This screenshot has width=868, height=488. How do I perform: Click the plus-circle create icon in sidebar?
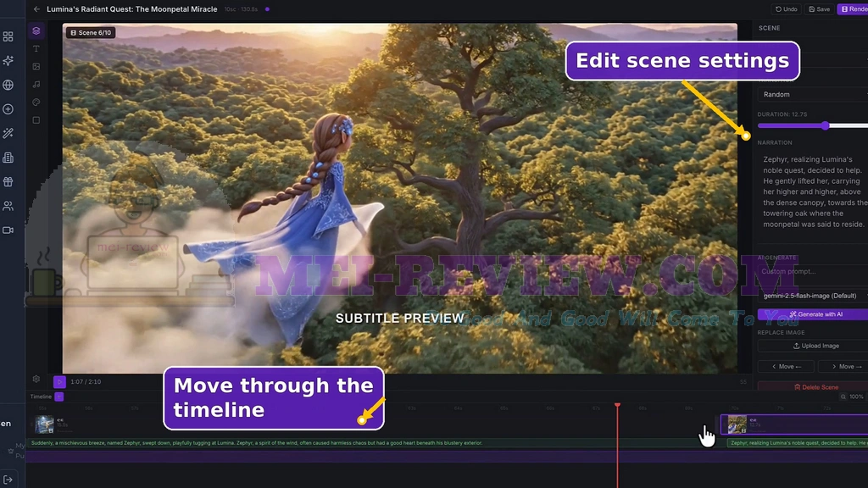(x=8, y=109)
